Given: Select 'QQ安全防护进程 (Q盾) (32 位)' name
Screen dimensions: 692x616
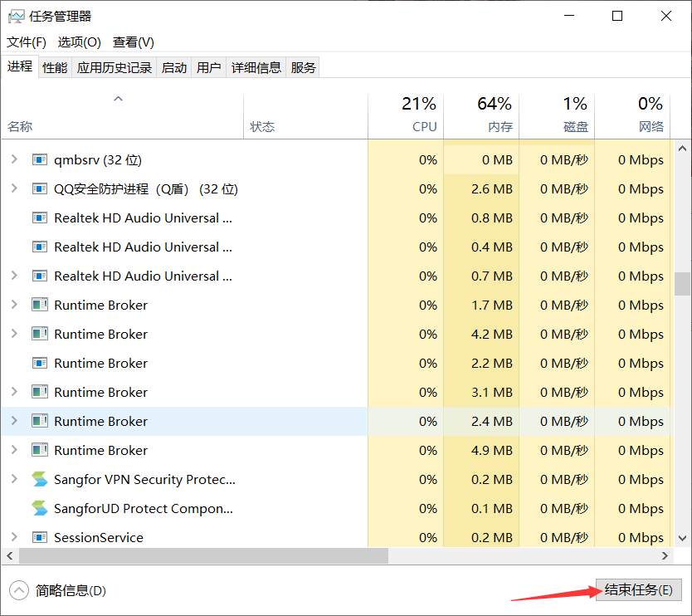Looking at the screenshot, I should coord(146,189).
